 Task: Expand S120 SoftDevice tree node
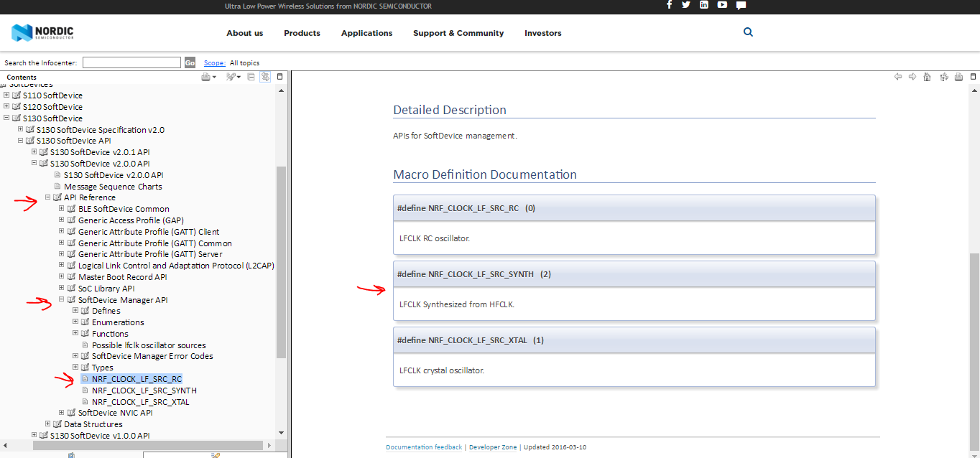pyautogui.click(x=6, y=106)
